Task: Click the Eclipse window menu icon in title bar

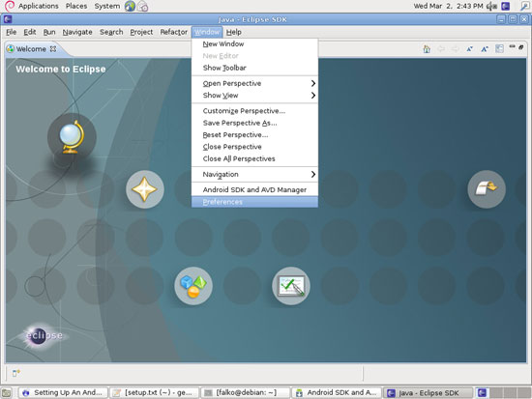Action: tap(8, 19)
